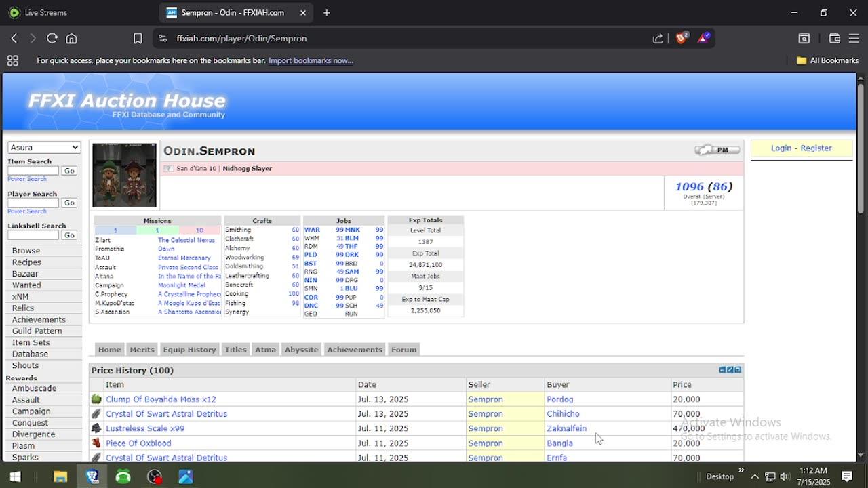Image resolution: width=868 pixels, height=488 pixels.
Task: Open the Clump Of Boyahda Moss x12 item
Action: (161, 399)
